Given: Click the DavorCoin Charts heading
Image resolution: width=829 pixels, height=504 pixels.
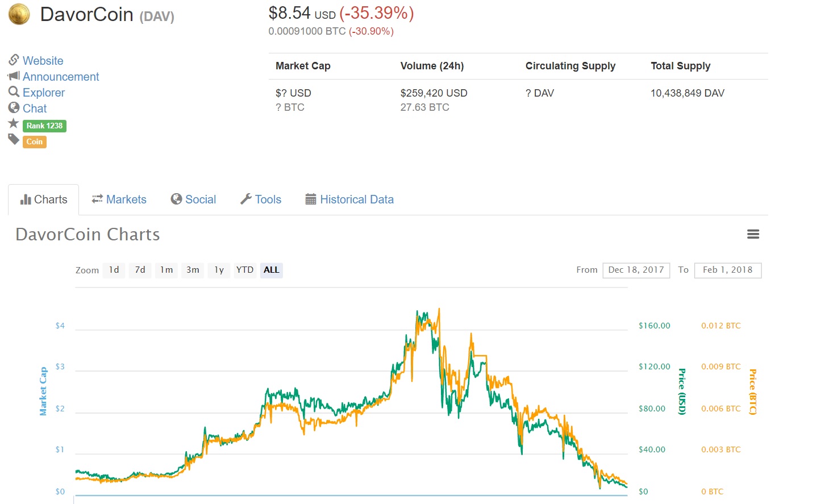Looking at the screenshot, I should [88, 234].
